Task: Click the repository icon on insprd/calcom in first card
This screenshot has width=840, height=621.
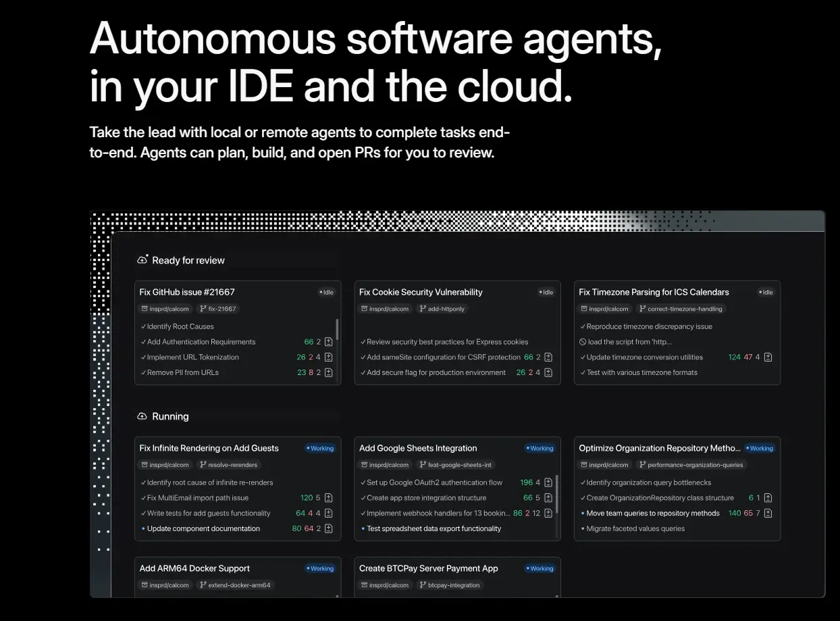Action: tap(145, 309)
